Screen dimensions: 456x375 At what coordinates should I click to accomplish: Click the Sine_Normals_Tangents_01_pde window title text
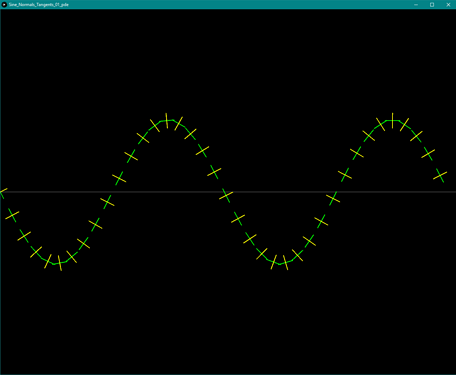tap(39, 5)
